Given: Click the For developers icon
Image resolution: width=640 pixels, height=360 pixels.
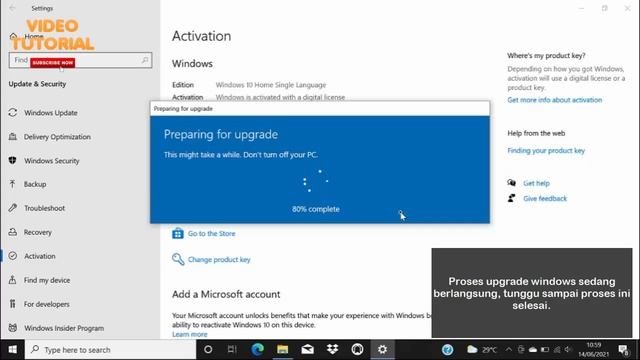Looking at the screenshot, I should coord(13,304).
